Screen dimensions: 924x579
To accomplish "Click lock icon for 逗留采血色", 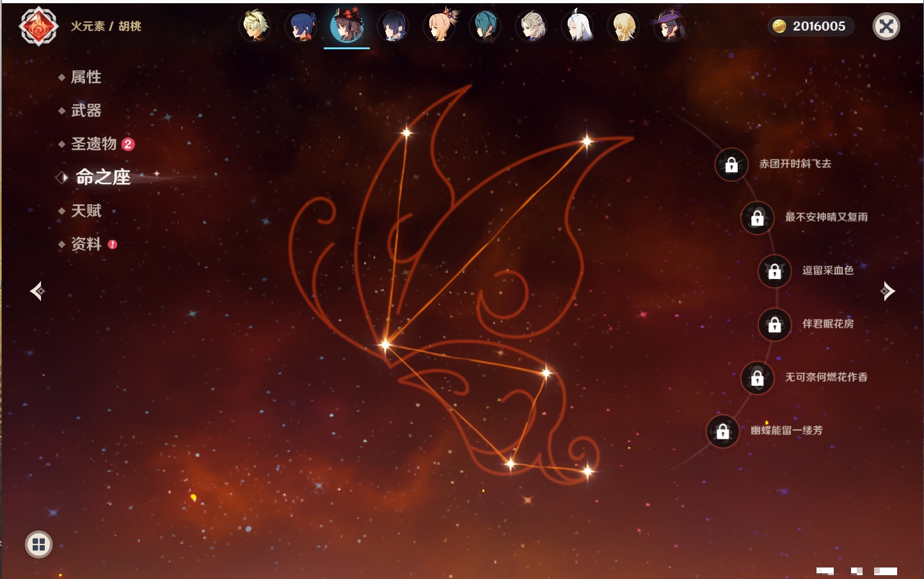I will (774, 271).
